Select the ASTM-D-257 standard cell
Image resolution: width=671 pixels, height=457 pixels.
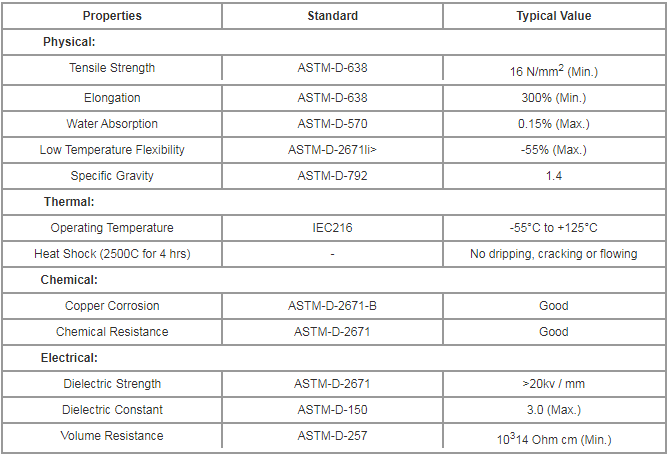(333, 436)
